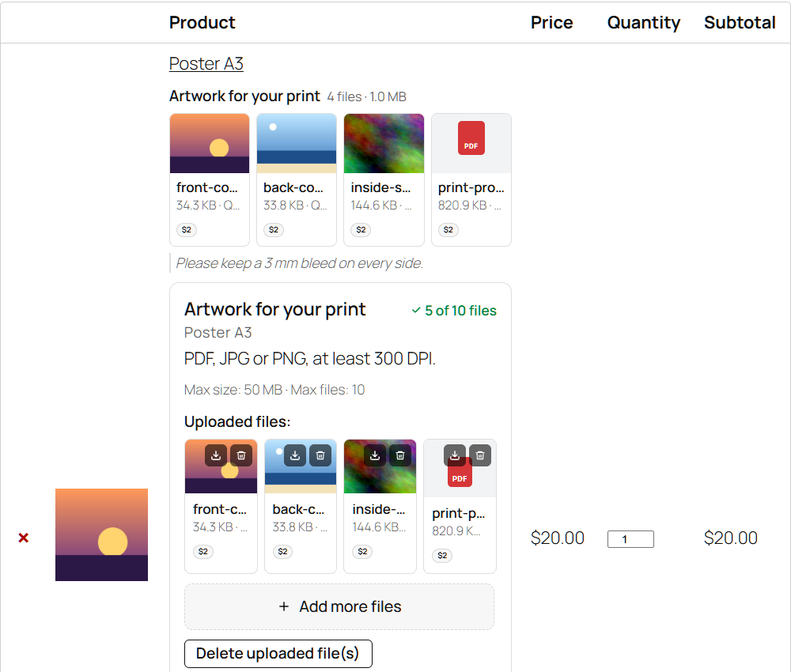Click $2 badge under front-co... summary card
Viewport: 791px width, 672px height.
[x=187, y=230]
